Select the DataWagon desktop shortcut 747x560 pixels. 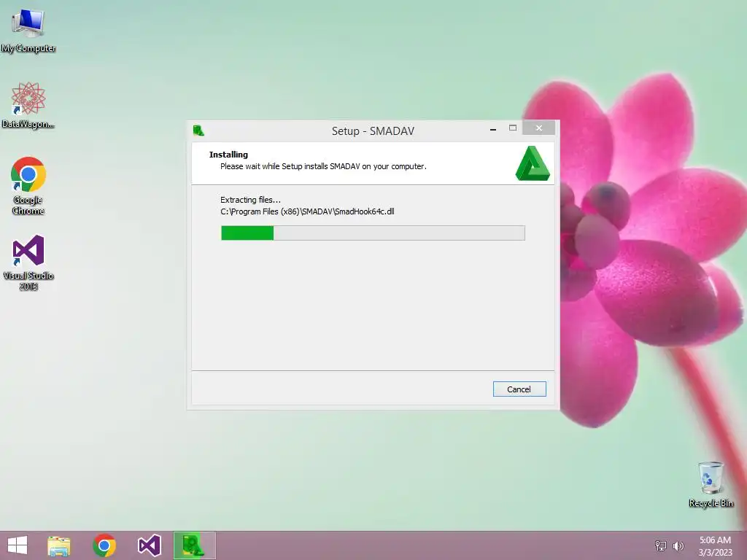[28, 105]
